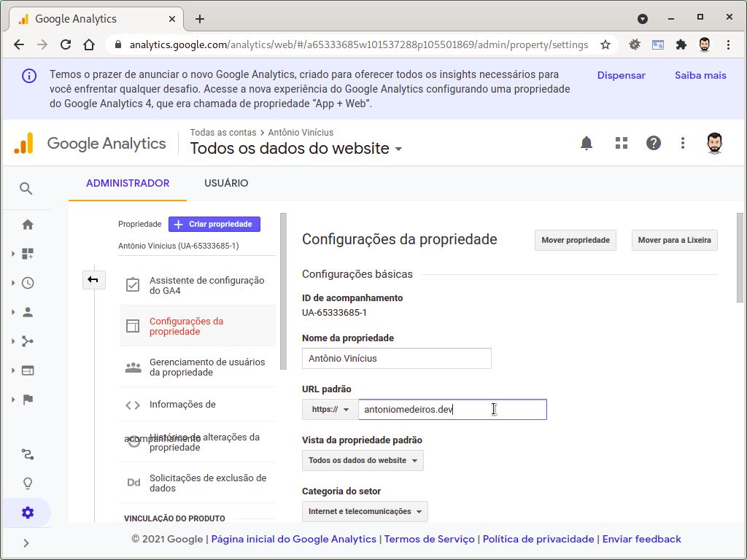Image resolution: width=747 pixels, height=560 pixels.
Task: Open the Internet e telecomunicações category dropdown
Action: [365, 511]
